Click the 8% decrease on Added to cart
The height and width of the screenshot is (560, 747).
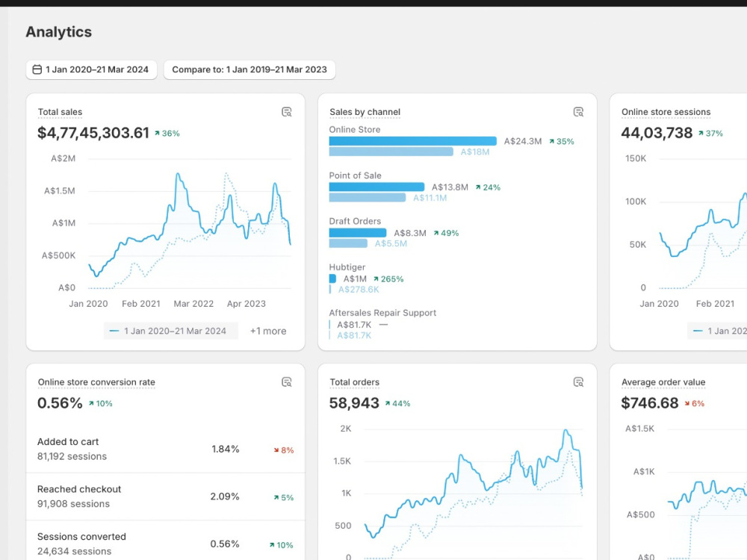(283, 450)
